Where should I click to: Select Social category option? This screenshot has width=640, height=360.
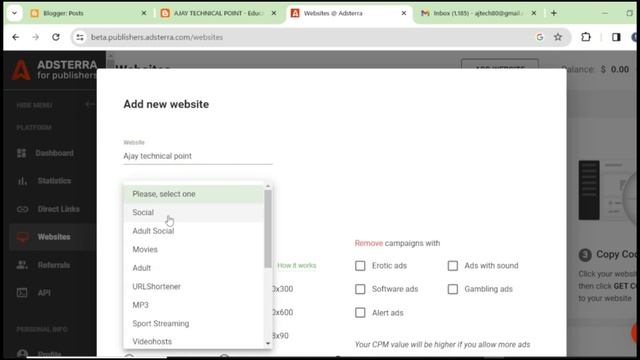pos(193,213)
